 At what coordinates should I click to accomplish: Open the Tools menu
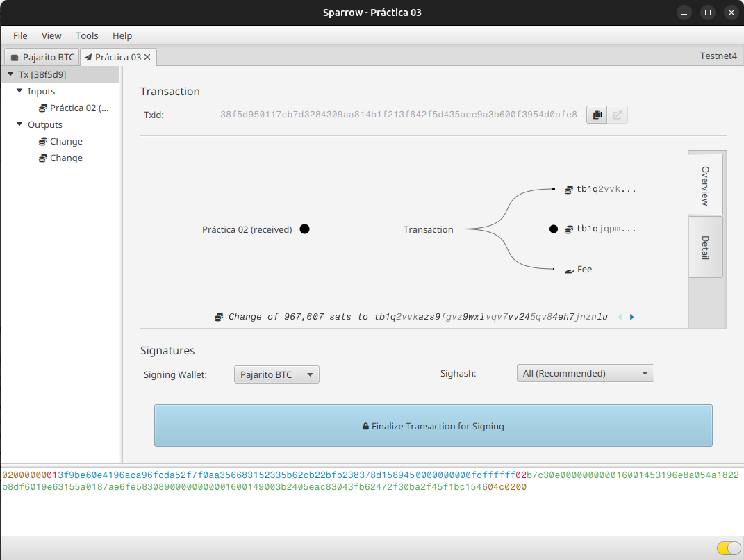(87, 35)
